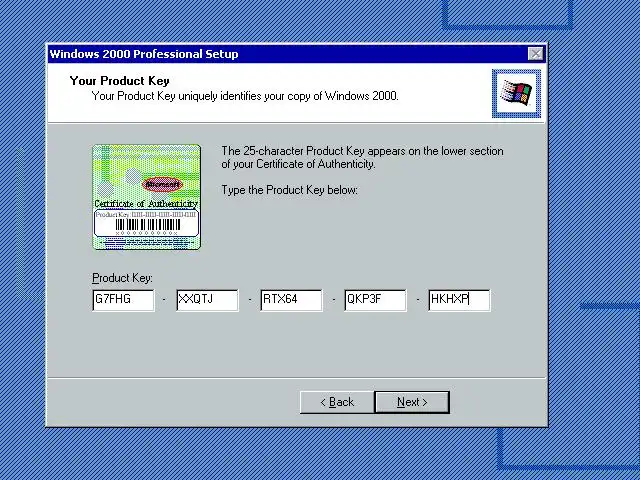
Task: Click the Next button
Action: (412, 402)
